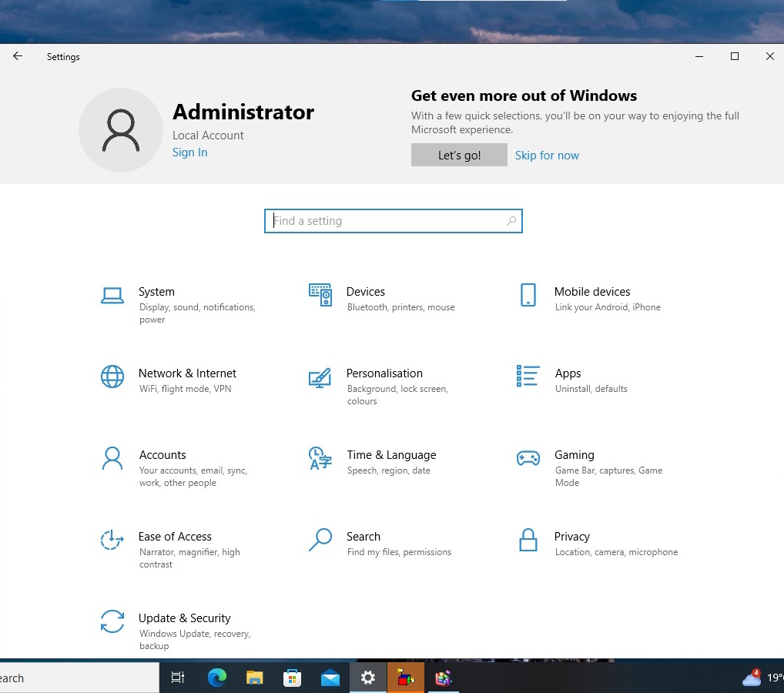Open the Apps list icon
This screenshot has height=693, width=784.
pos(528,376)
